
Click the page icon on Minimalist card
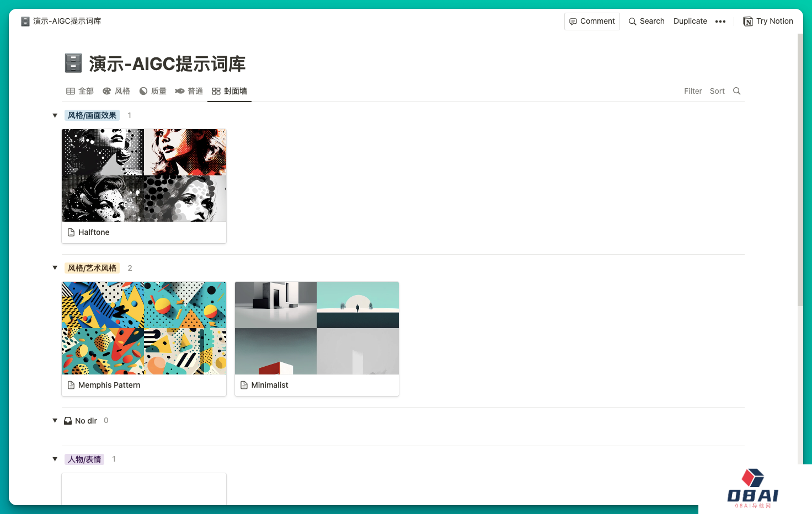pyautogui.click(x=244, y=385)
